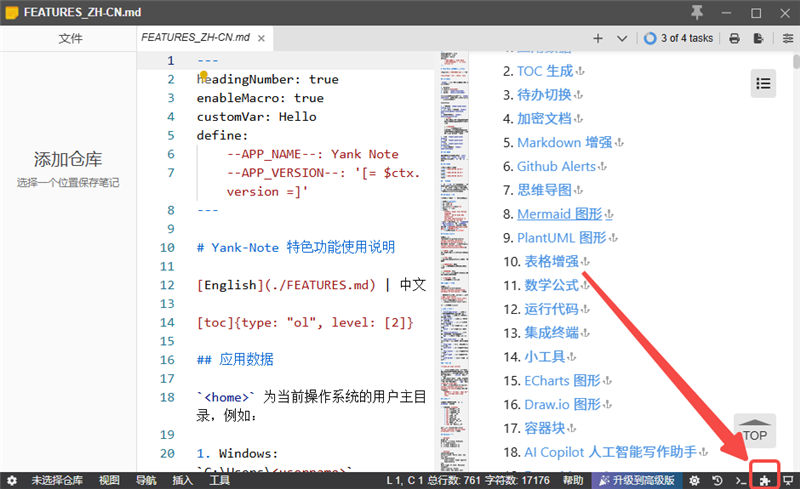The height and width of the screenshot is (489, 800).
Task: Open the outline list button in preview
Action: coord(763,83)
